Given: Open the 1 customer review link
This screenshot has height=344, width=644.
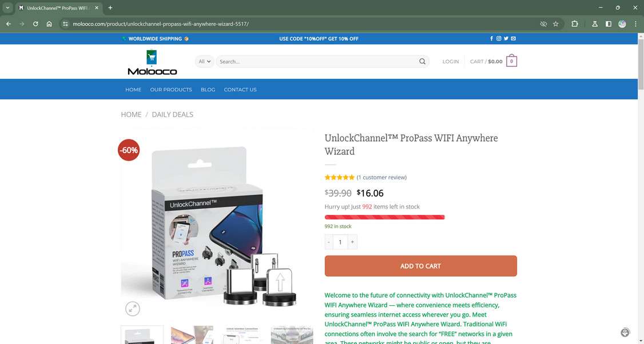Looking at the screenshot, I should point(381,177).
